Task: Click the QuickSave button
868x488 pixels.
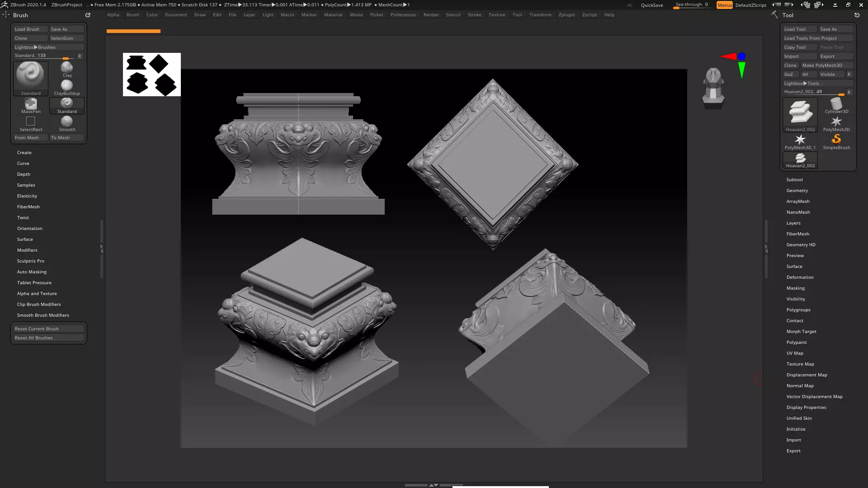Action: [651, 5]
